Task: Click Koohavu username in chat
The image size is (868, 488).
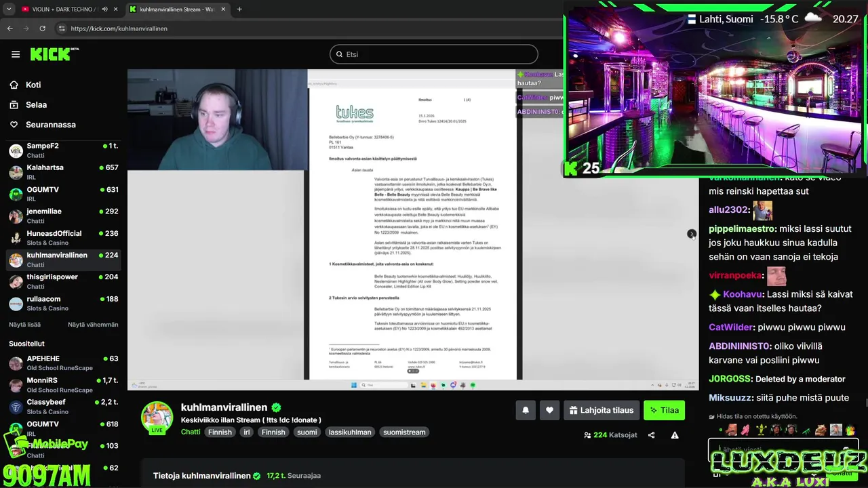Action: (742, 295)
